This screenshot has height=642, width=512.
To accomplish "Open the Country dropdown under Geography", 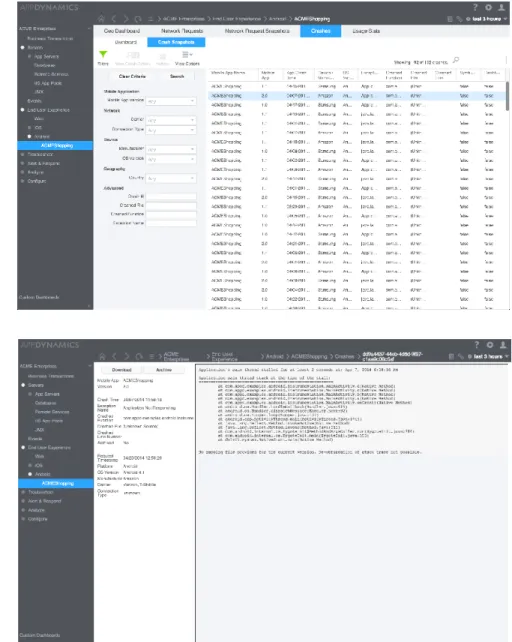I will [x=171, y=179].
